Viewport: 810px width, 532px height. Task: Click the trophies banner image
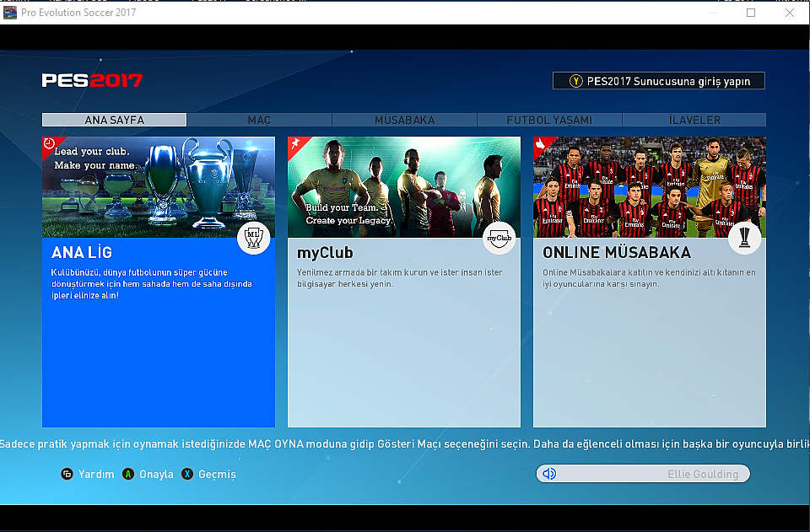[x=158, y=187]
